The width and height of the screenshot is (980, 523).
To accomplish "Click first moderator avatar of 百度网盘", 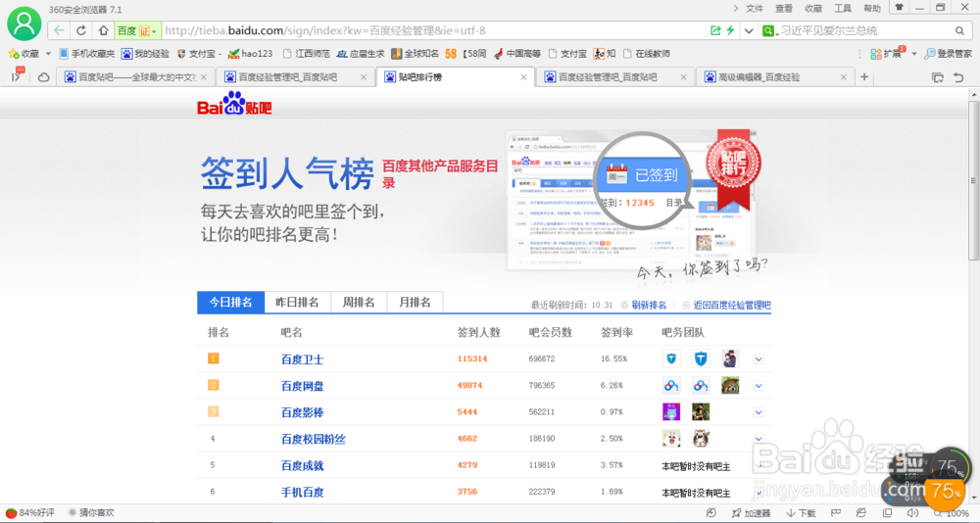I will tap(671, 386).
